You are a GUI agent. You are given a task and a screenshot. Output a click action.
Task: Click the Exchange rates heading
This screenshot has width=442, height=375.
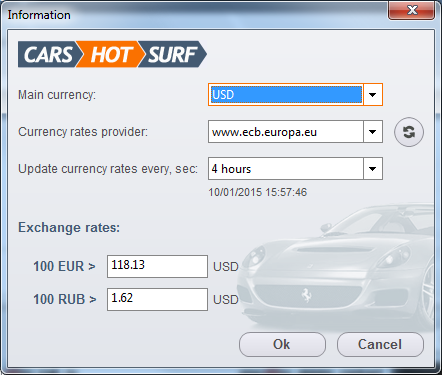point(69,228)
